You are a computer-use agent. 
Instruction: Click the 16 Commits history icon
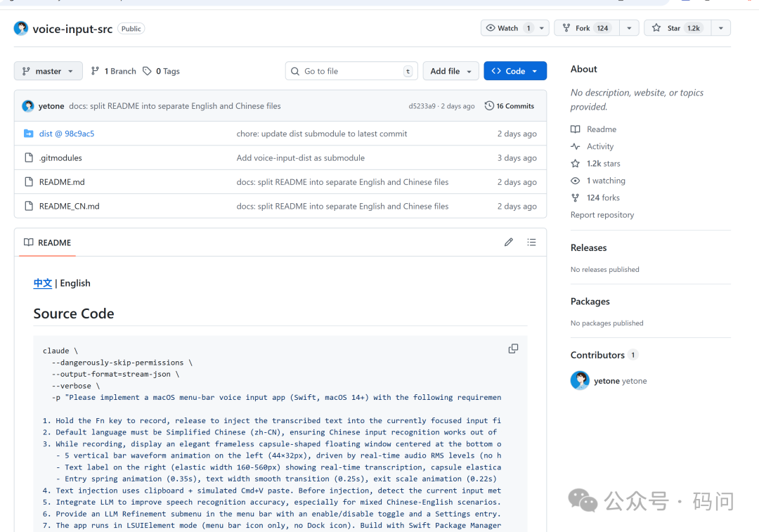click(x=490, y=105)
